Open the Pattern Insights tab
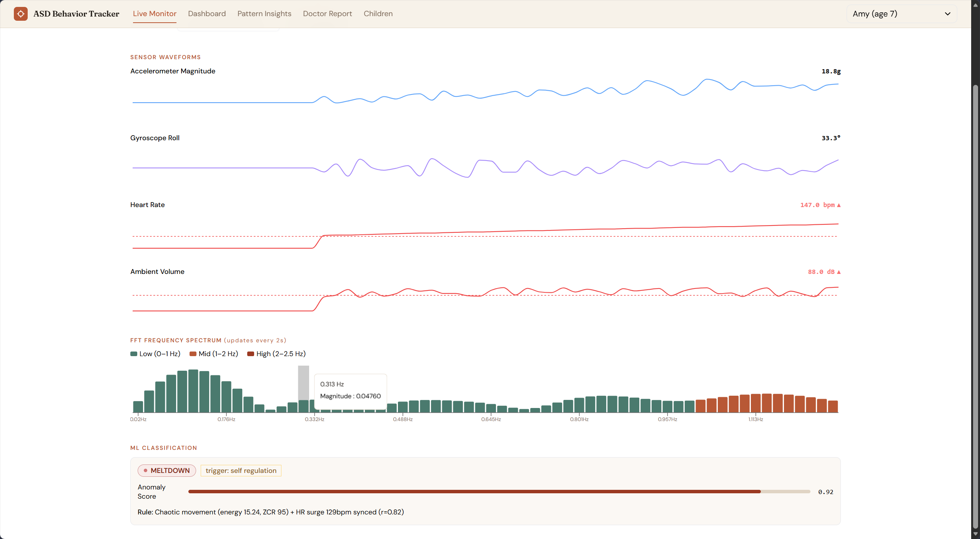Image resolution: width=980 pixels, height=539 pixels. (264, 14)
